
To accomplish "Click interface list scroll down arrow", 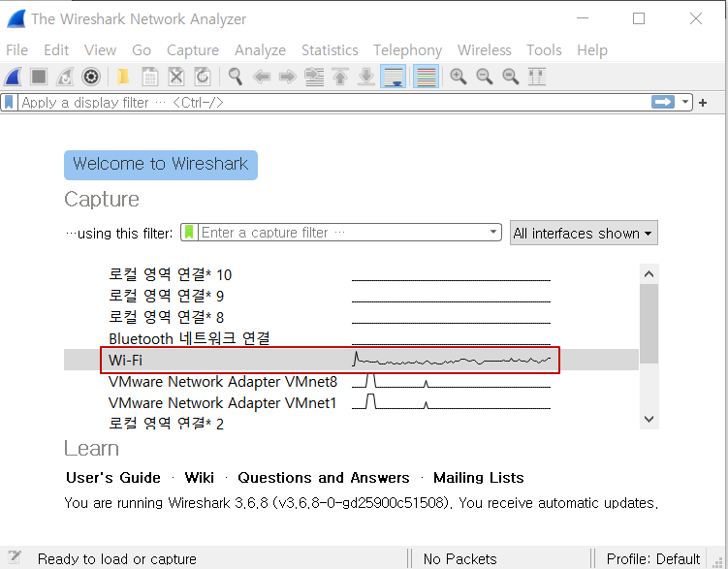I will point(649,419).
